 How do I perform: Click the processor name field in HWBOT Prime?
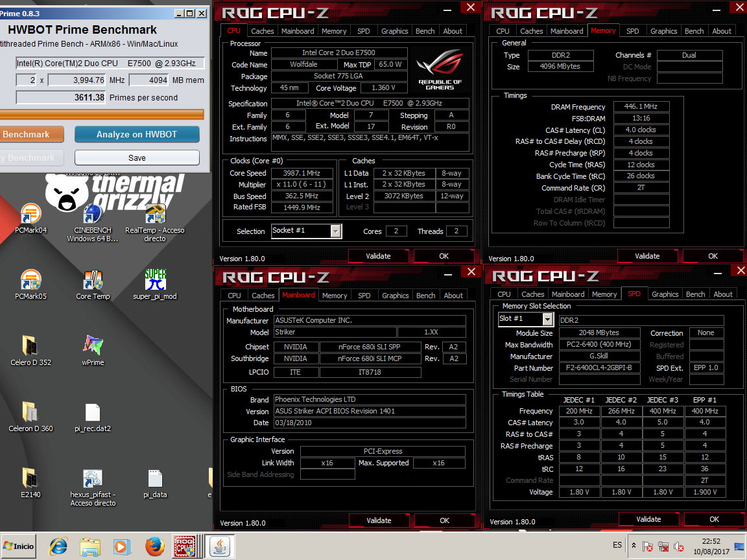(x=110, y=64)
